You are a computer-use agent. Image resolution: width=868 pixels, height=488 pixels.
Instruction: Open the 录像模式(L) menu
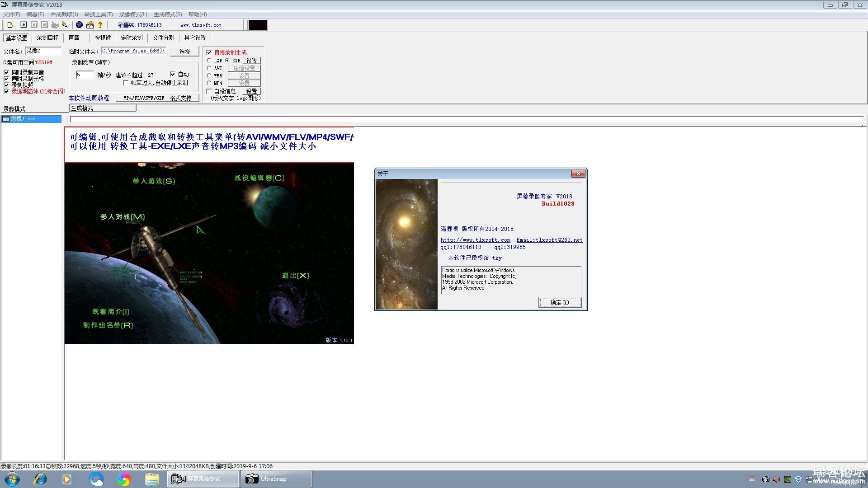[x=133, y=14]
